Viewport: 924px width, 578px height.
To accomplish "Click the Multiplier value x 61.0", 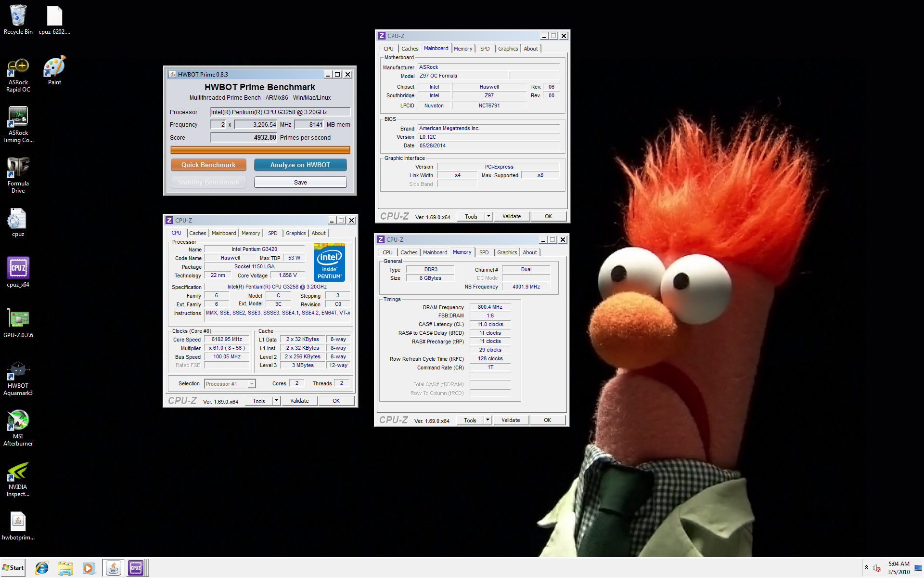I will tap(227, 348).
